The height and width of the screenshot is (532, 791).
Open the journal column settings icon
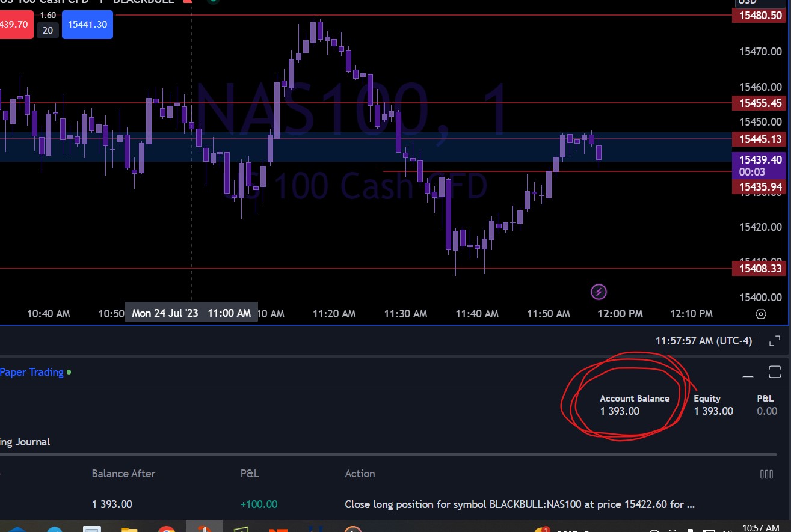(766, 474)
